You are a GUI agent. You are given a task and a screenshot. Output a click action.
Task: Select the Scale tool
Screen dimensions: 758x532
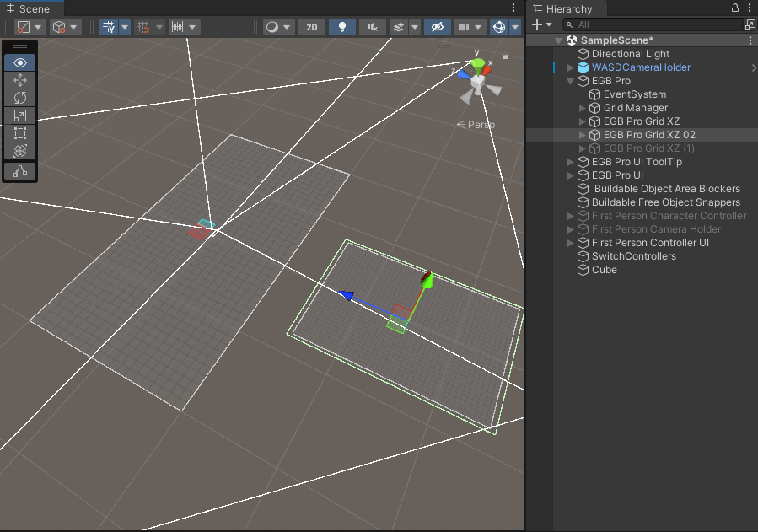[20, 116]
